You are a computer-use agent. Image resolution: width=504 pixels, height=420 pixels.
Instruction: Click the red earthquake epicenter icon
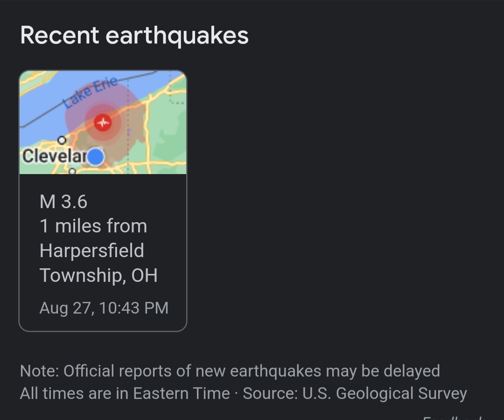click(103, 122)
